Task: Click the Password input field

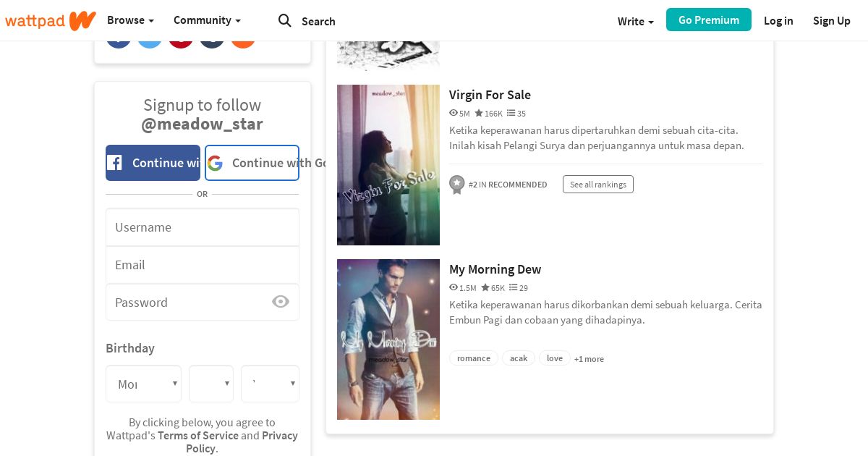Action: pos(203,302)
